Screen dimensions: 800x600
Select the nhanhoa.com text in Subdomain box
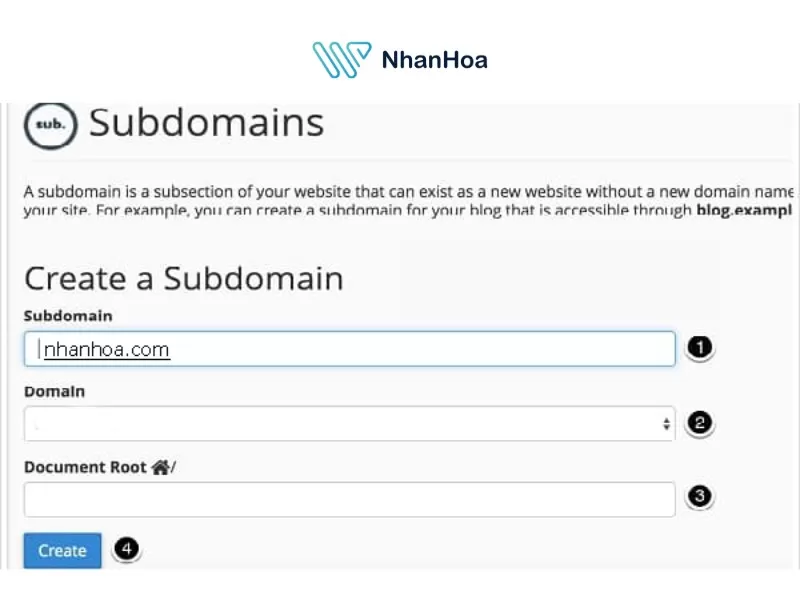[x=105, y=349]
